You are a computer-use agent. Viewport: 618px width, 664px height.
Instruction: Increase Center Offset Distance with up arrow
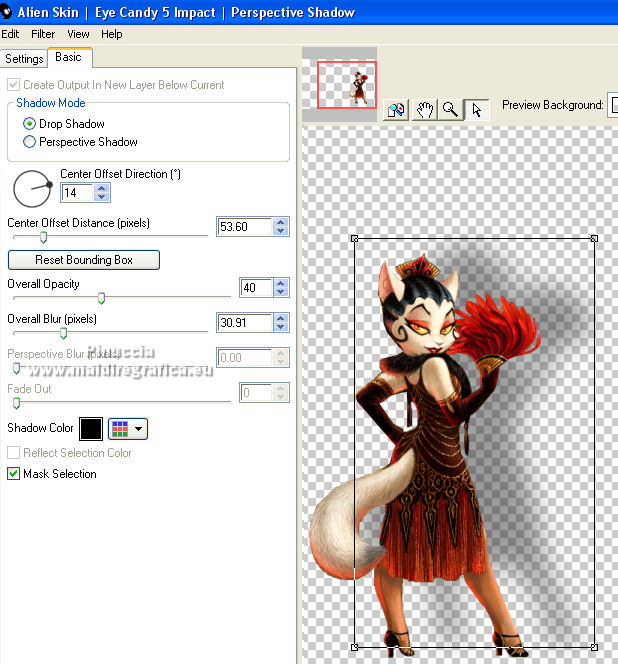click(x=280, y=222)
